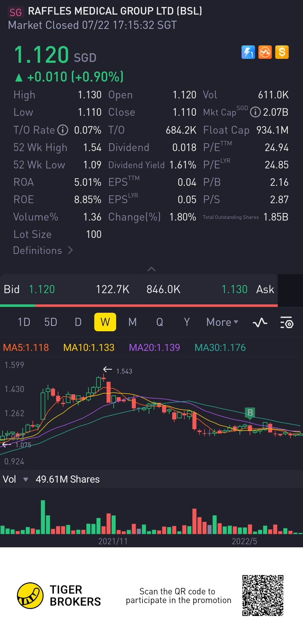Tap the 49.61M Shares volume label
This screenshot has width=303, height=644.
click(68, 479)
